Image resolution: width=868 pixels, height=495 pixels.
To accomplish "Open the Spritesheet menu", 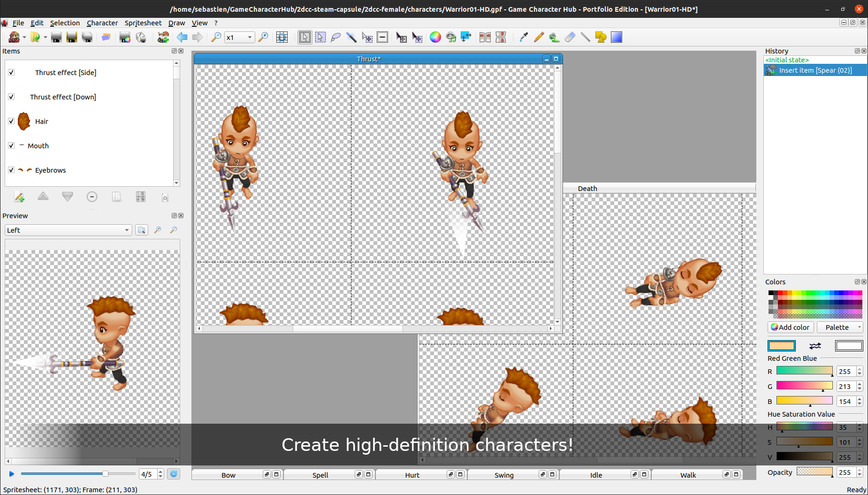I will pos(143,23).
